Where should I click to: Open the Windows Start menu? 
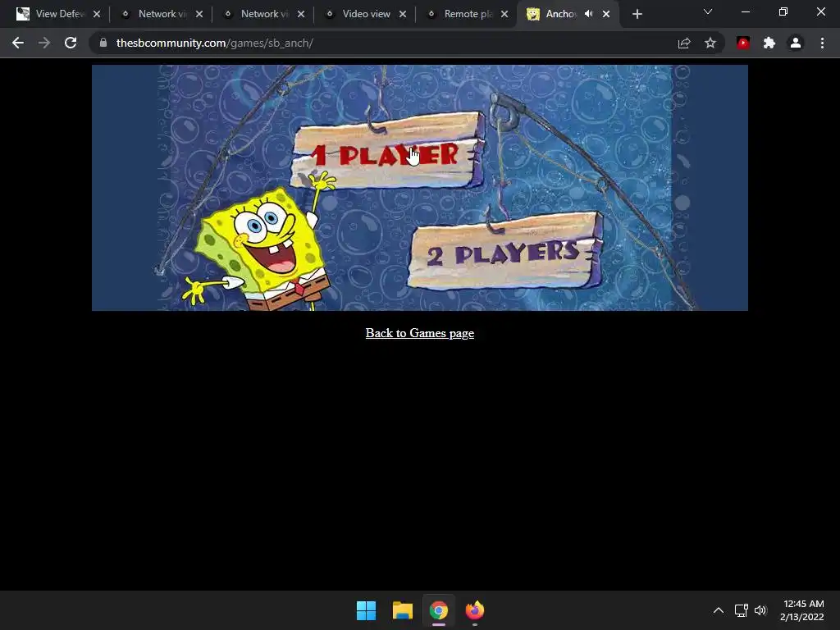click(x=367, y=610)
